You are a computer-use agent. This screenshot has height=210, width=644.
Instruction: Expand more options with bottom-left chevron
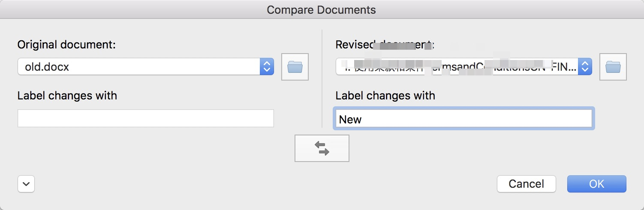click(x=26, y=184)
